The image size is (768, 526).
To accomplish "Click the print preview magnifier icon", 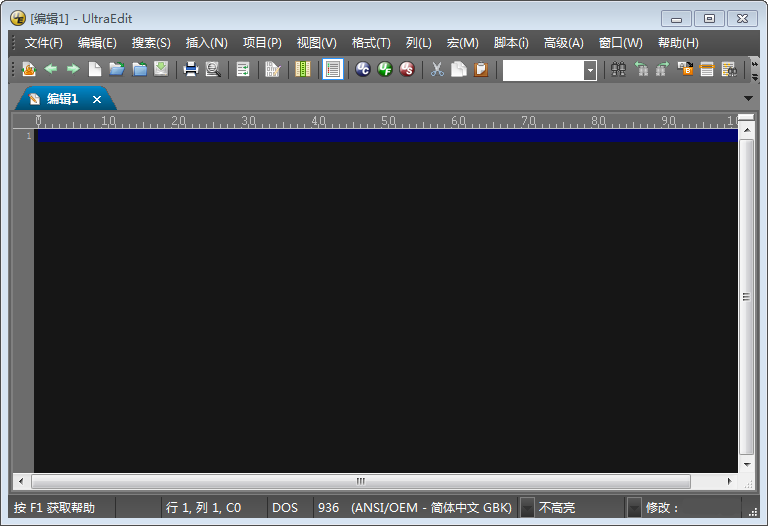I will [x=213, y=69].
